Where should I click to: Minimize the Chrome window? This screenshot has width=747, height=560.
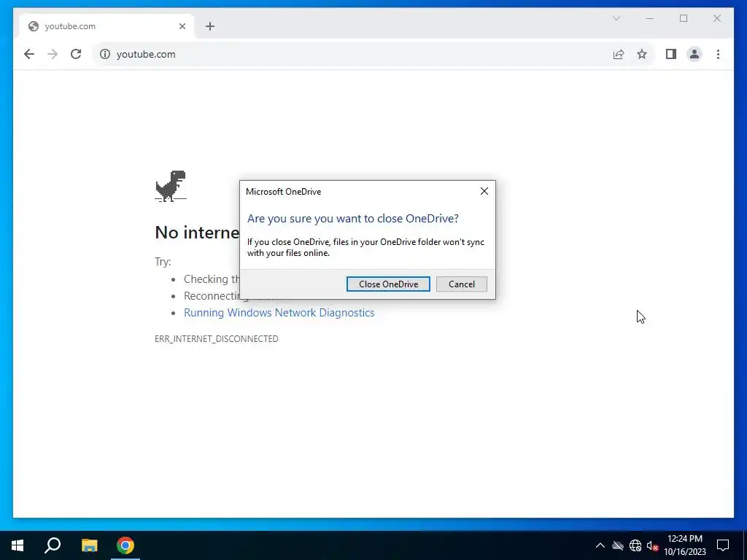point(650,18)
